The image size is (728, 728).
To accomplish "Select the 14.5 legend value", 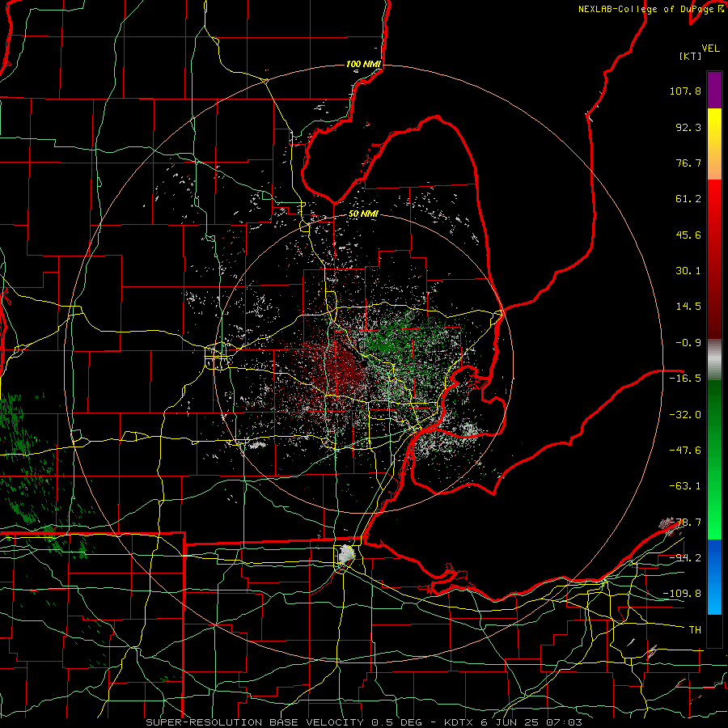I will click(688, 307).
